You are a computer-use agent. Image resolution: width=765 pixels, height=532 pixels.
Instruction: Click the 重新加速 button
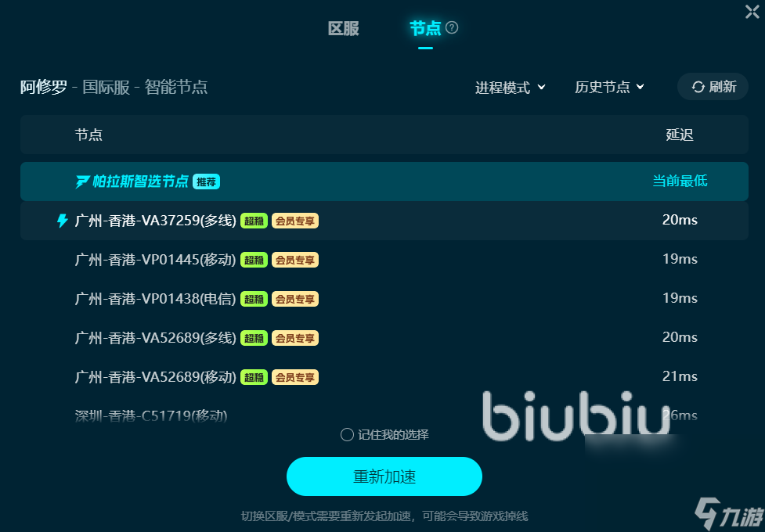(x=384, y=476)
